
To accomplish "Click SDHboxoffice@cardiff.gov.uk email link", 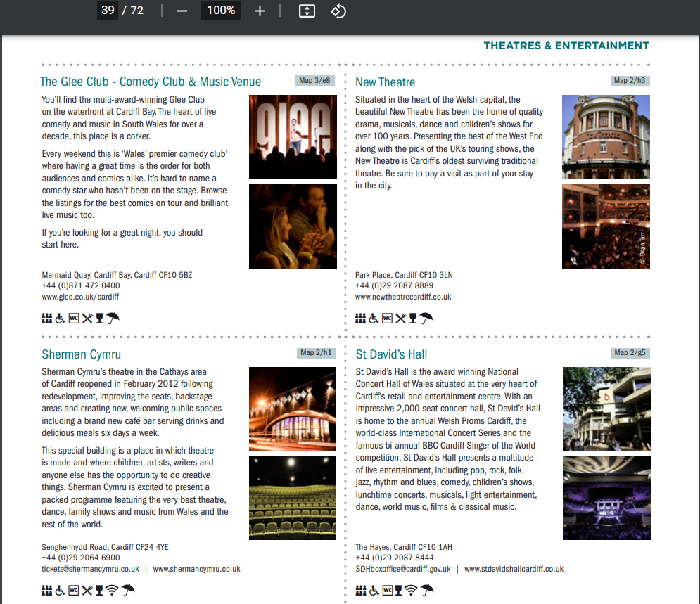I will click(403, 569).
